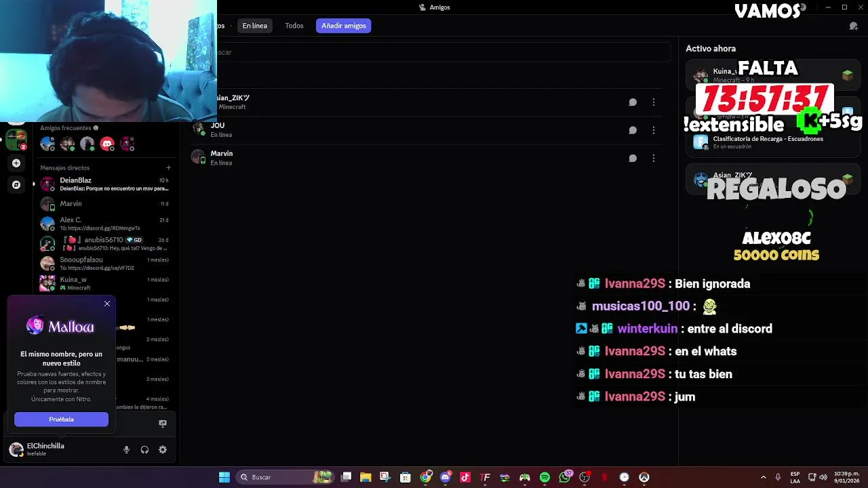Open Clasificatoria de Recarga activity card

[x=773, y=142]
